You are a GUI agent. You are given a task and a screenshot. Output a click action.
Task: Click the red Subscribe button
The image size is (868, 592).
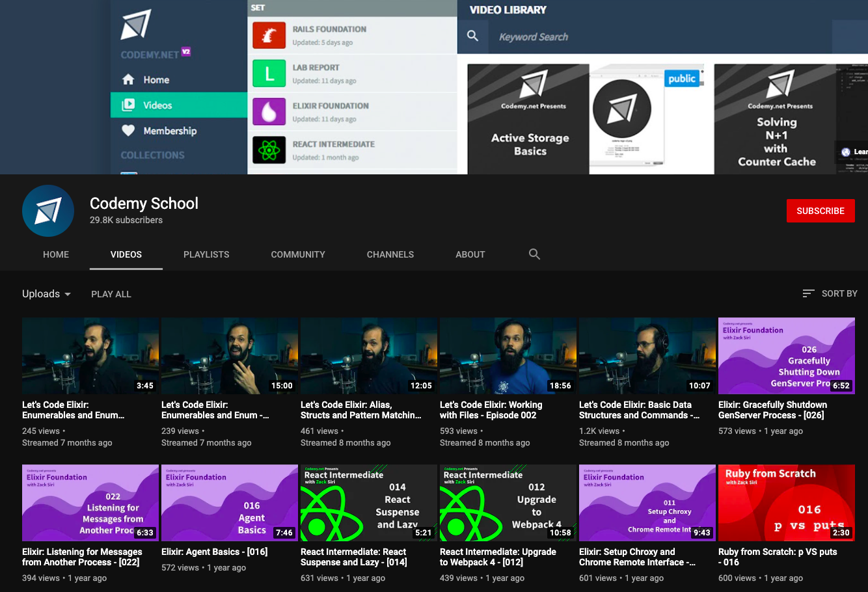[821, 211]
